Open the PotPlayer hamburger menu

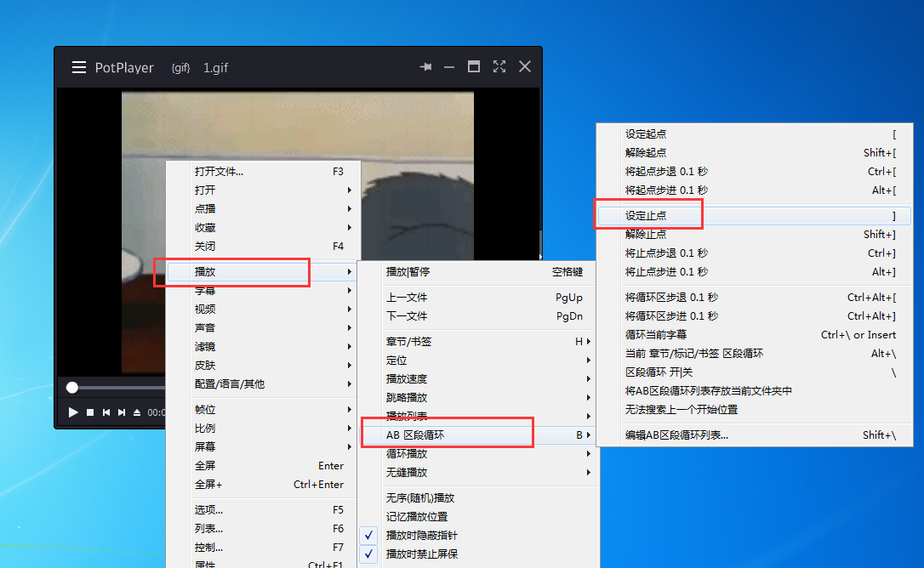click(79, 66)
